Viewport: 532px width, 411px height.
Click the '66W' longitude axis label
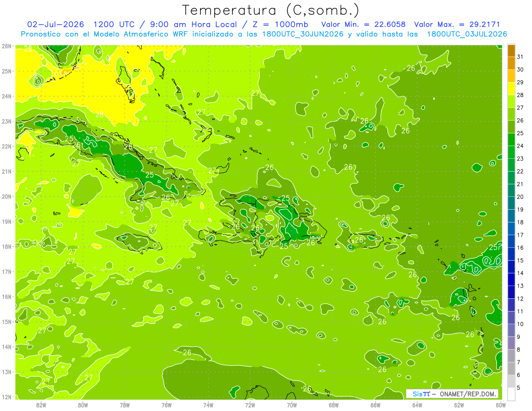pyautogui.click(x=376, y=405)
